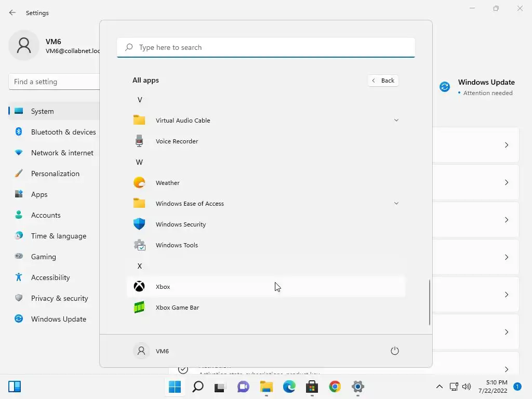This screenshot has height=399, width=532.
Task: Open the Weather app icon
Action: [139, 182]
